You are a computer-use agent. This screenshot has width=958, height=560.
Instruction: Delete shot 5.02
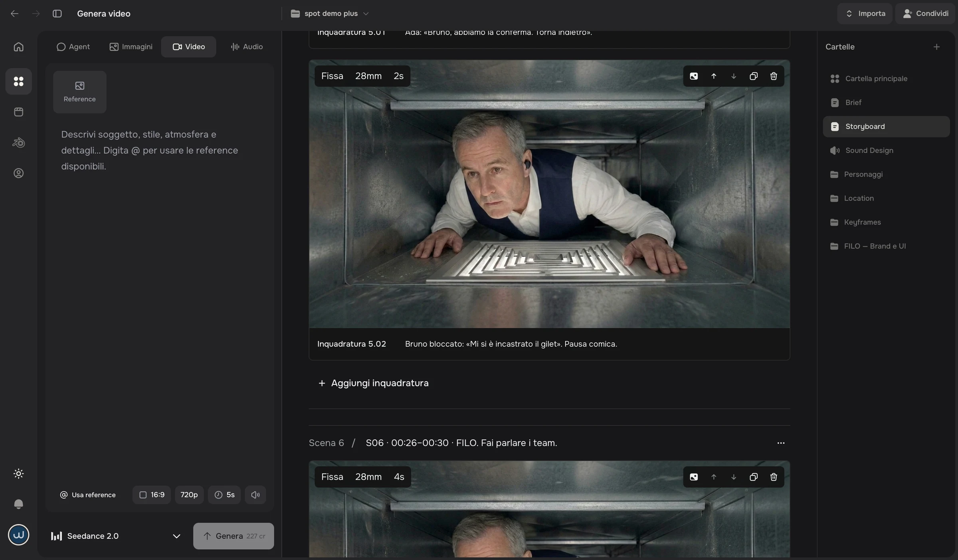(x=774, y=76)
